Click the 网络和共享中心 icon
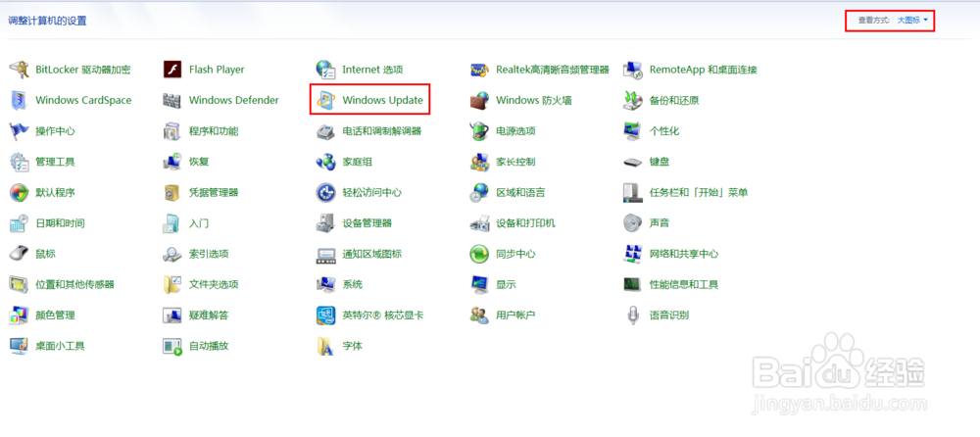 coord(633,254)
